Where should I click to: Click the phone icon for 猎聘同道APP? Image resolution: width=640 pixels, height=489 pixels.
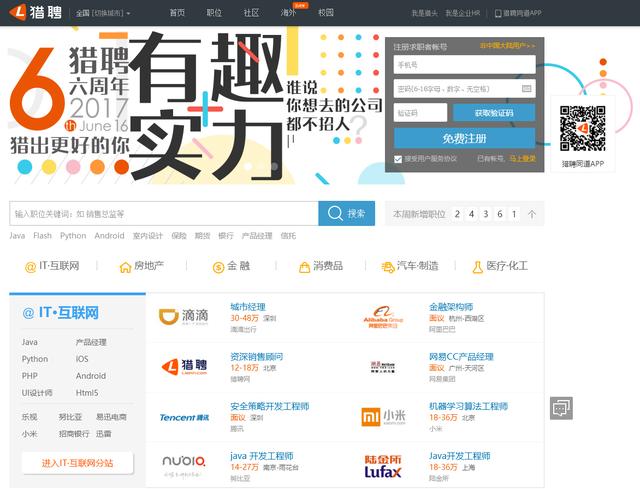(498, 13)
